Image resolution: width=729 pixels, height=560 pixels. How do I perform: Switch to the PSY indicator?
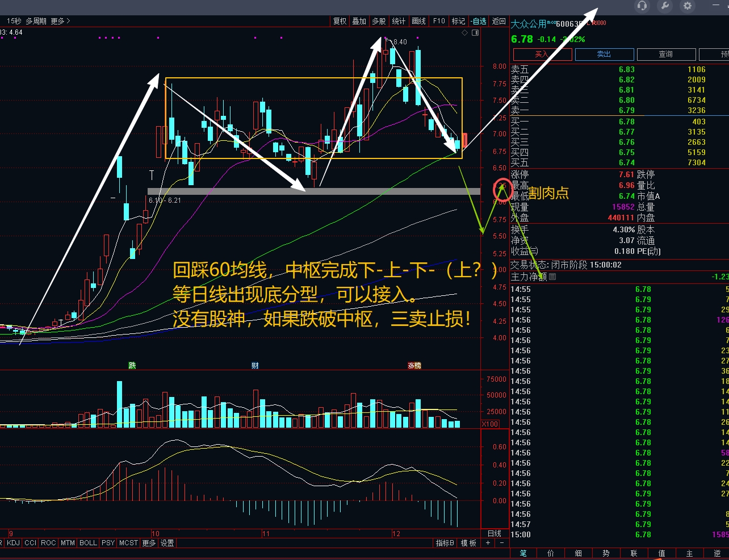tap(108, 543)
